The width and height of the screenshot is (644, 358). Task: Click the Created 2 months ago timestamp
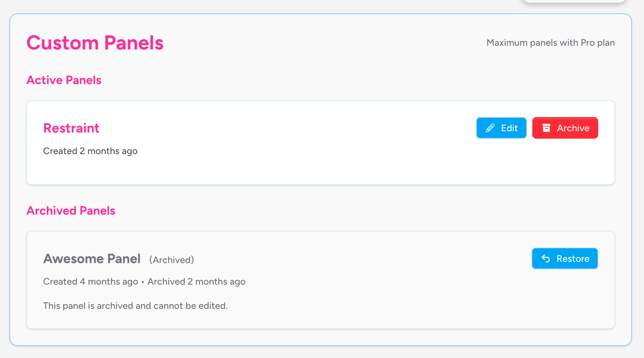coord(90,151)
